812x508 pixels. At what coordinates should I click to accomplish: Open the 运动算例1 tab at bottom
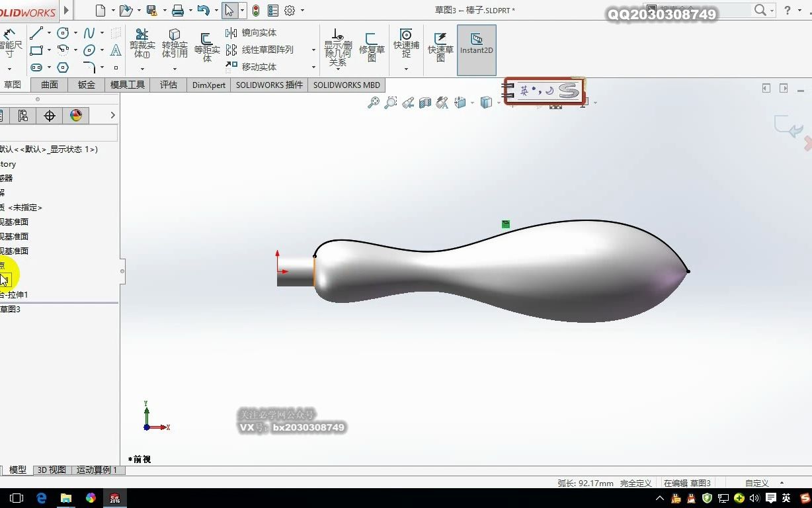tap(97, 470)
